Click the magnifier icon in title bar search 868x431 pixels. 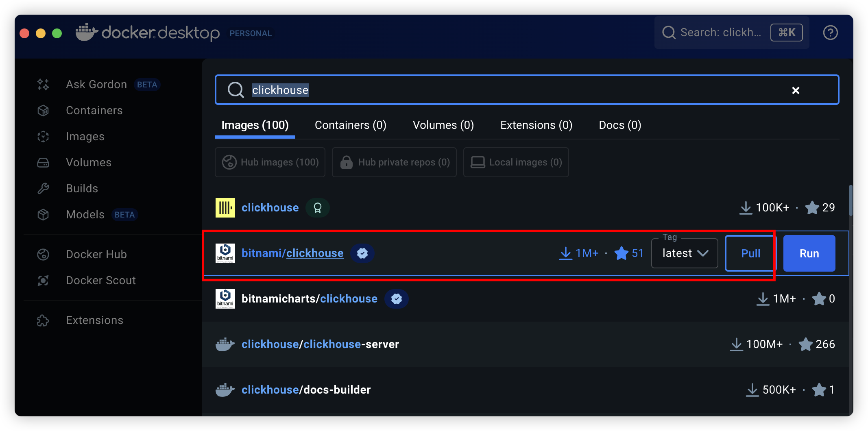coord(669,33)
